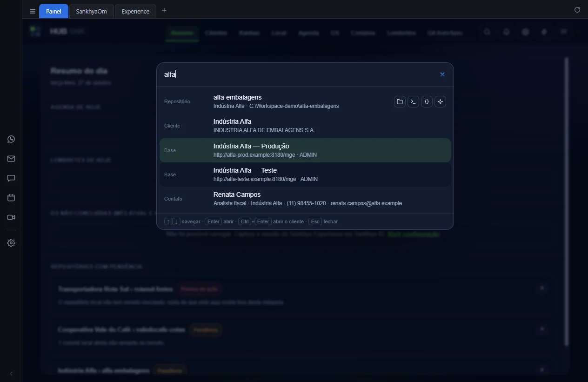Open the WhatsApp icon in the left sidebar
The height and width of the screenshot is (382, 588).
[11, 139]
